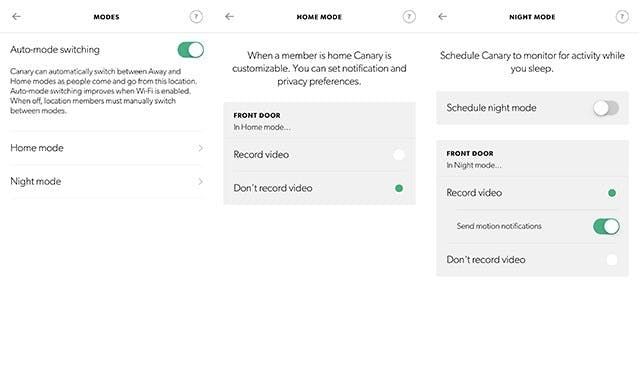Viewport: 640px width, 379px height.
Task: Click the Auto-mode switching label
Action: pyautogui.click(x=55, y=50)
